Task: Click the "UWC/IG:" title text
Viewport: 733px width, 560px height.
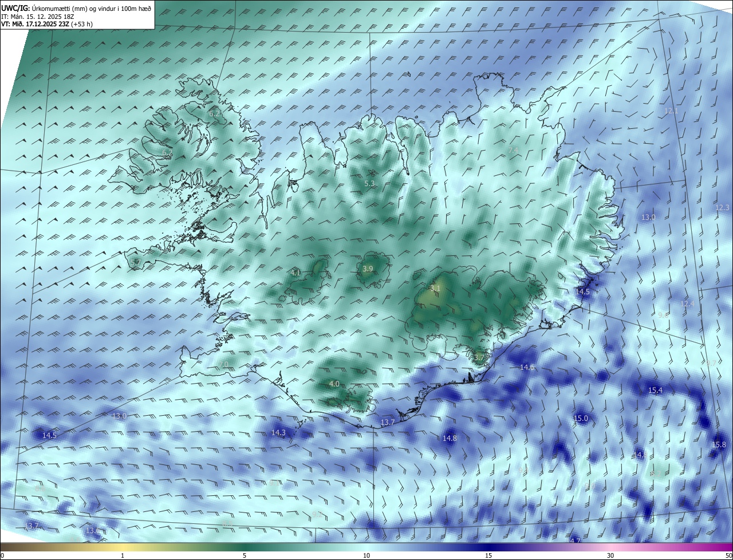Action: (x=15, y=9)
